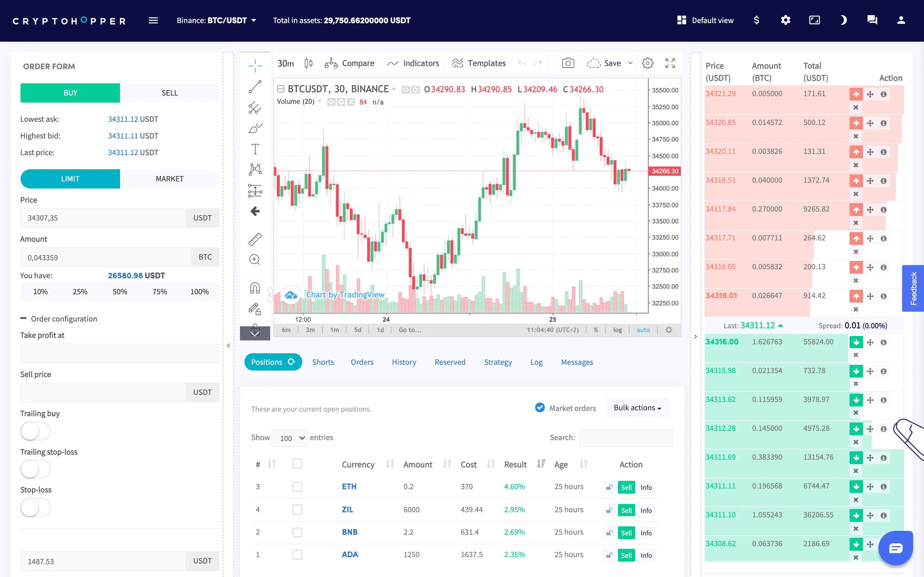Switch to the Strategy tab
The image size is (924, 577).
(x=498, y=362)
